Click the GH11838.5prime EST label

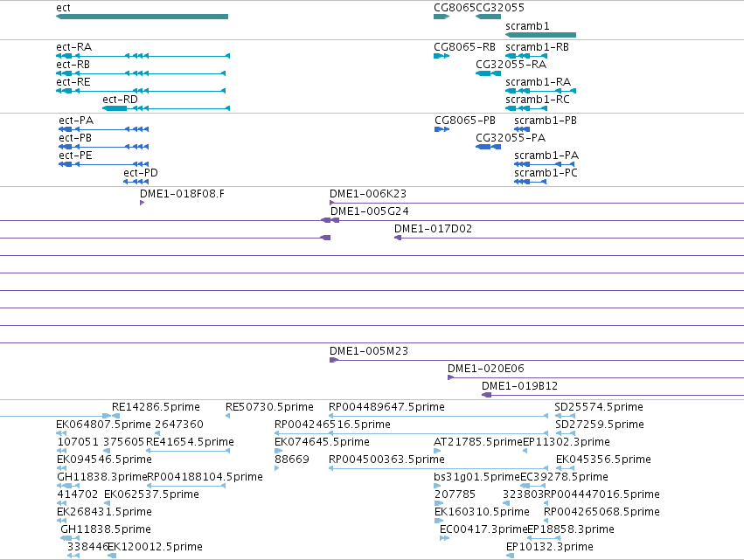(x=105, y=530)
